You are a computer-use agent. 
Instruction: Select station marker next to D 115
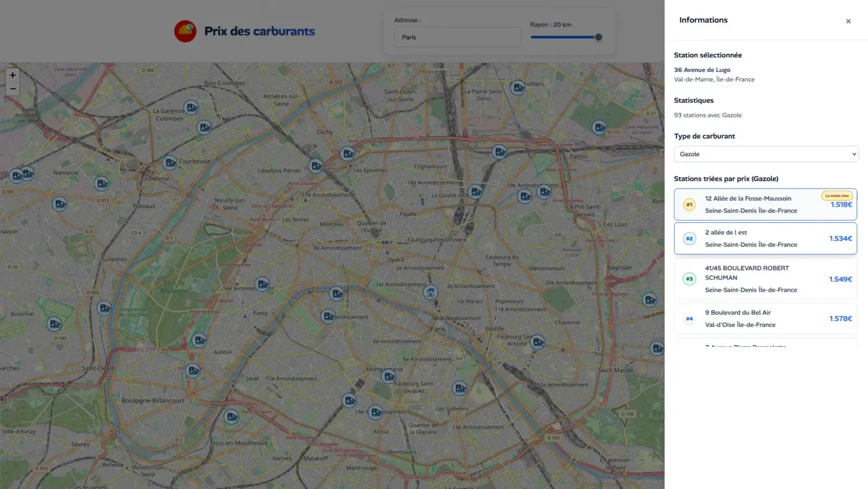tap(599, 128)
